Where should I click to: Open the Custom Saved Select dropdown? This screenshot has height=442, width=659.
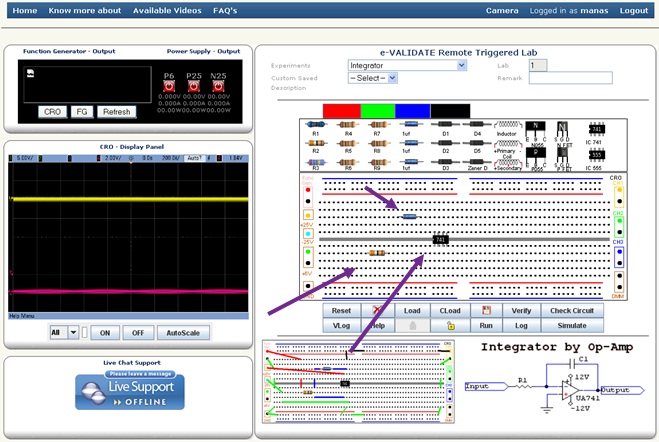372,78
